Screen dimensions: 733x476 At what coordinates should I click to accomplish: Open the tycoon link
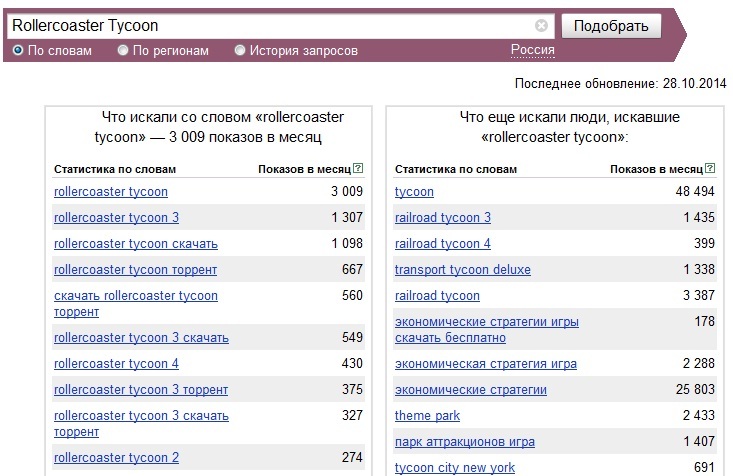coord(414,192)
